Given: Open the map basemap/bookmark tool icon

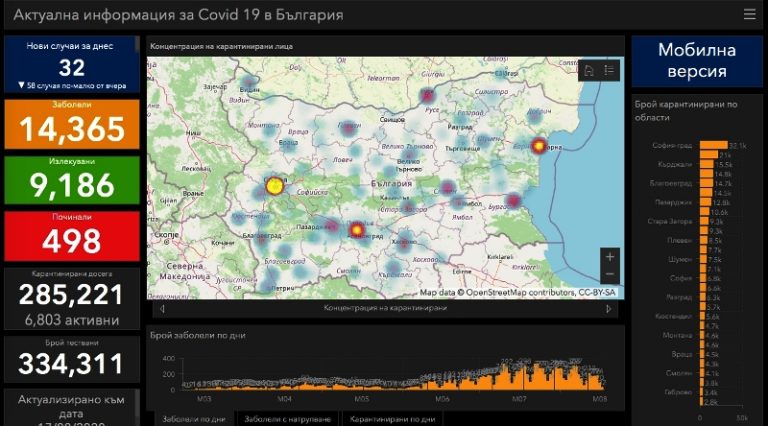Looking at the screenshot, I should pos(589,71).
